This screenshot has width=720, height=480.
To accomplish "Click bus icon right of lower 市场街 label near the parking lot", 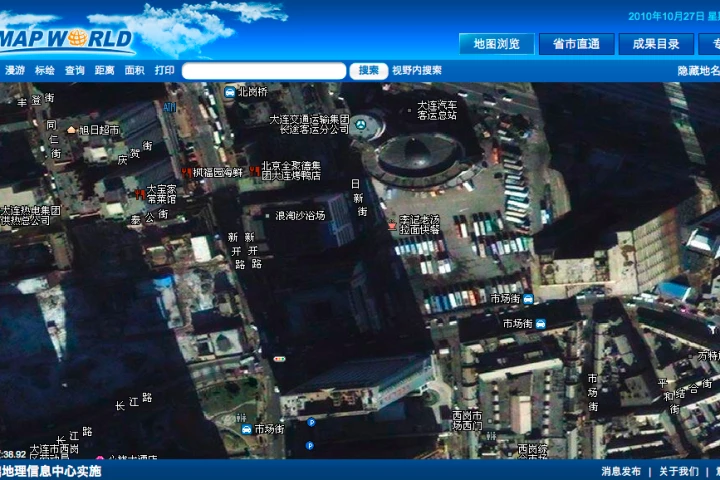I will point(540,324).
